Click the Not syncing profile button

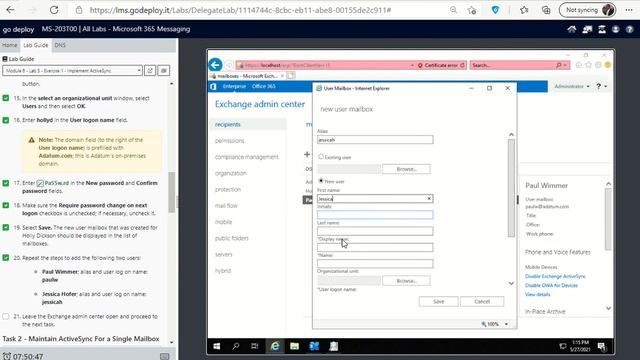pyautogui.click(x=587, y=10)
